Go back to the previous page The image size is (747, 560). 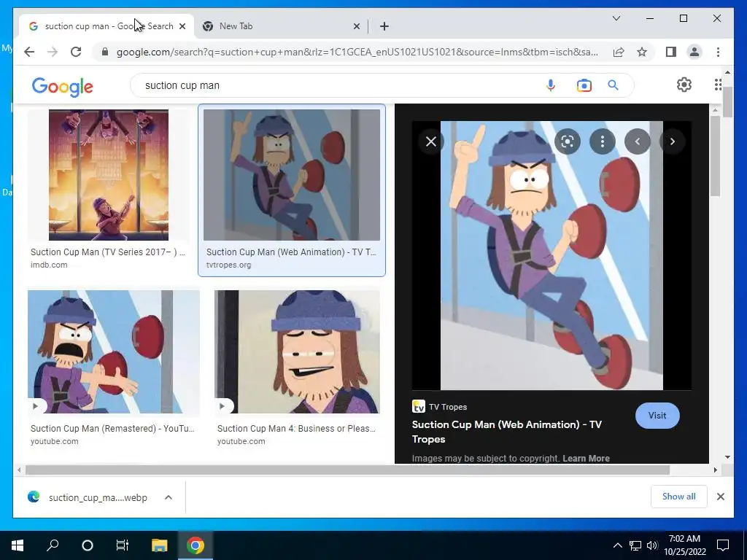(29, 52)
